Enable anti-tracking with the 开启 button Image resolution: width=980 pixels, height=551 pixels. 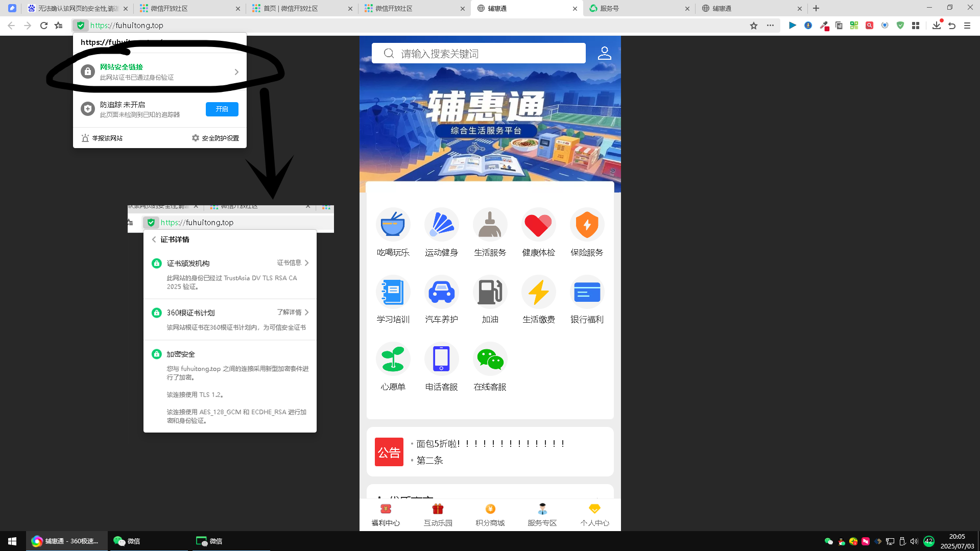coord(222,109)
